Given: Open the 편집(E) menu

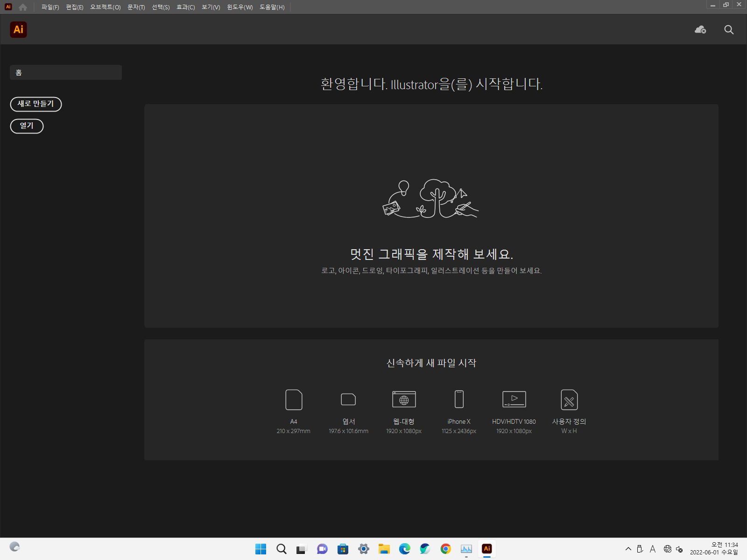Looking at the screenshot, I should pos(75,7).
